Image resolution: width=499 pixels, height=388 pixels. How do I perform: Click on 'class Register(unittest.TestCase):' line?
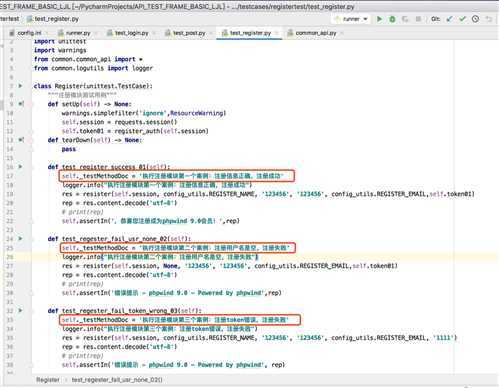pos(93,86)
